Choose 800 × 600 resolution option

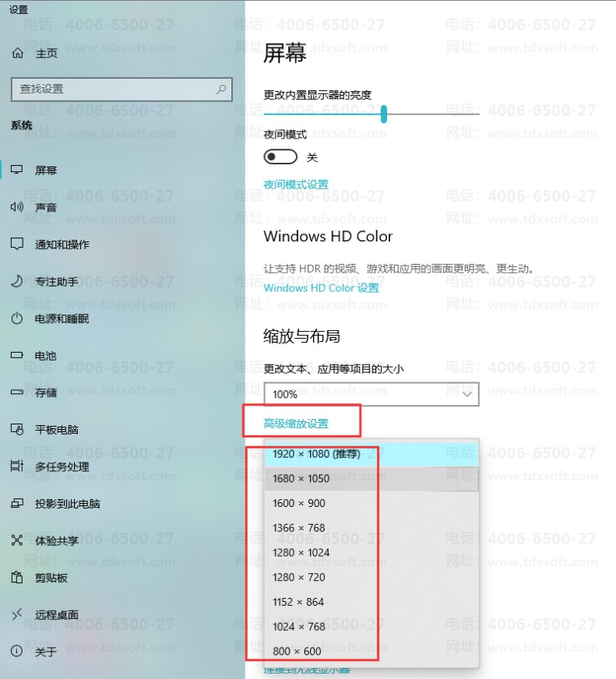[x=371, y=651]
